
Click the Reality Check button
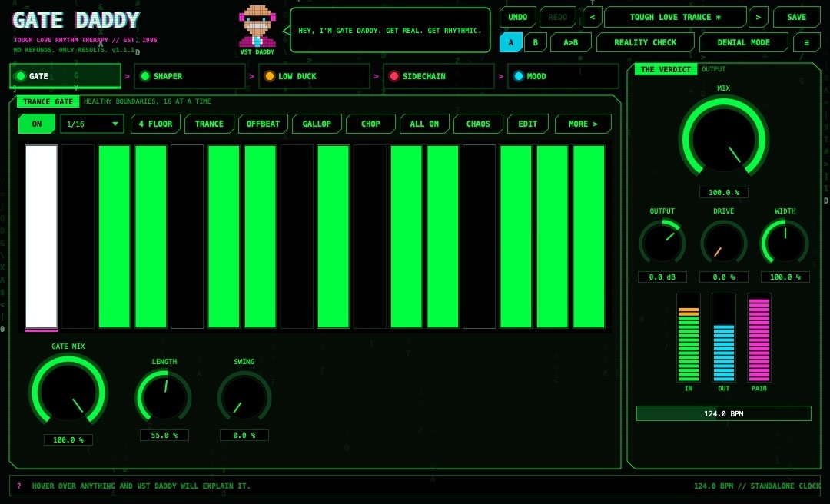[x=646, y=42]
